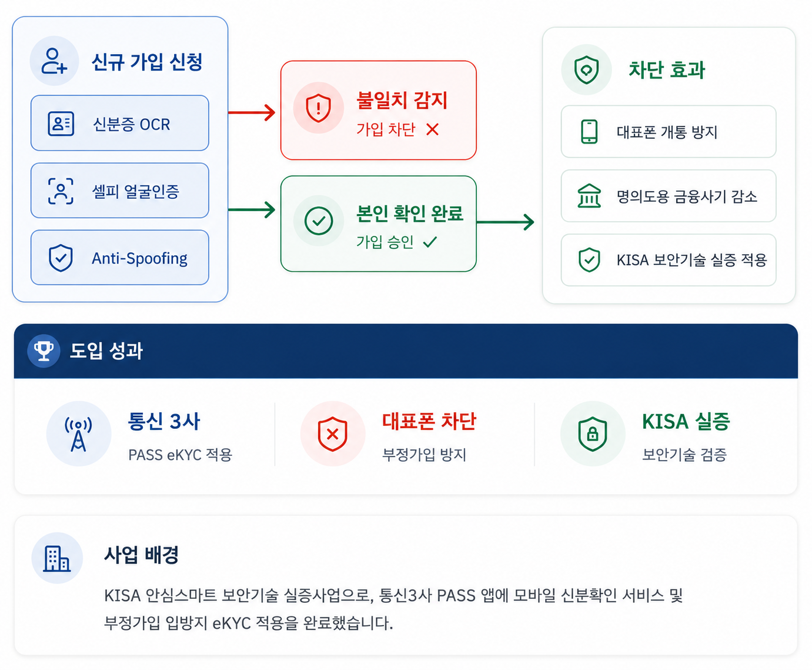Click the red alert shield icon in 불일치 감지

[318, 108]
